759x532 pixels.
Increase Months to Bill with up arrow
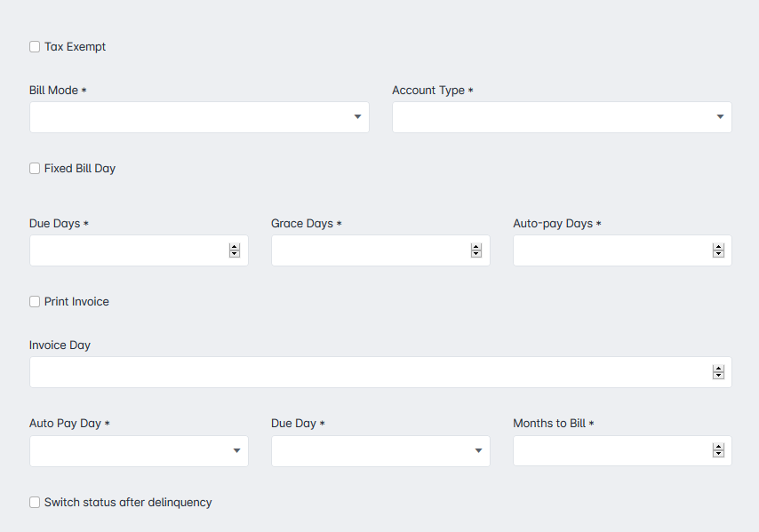click(718, 448)
